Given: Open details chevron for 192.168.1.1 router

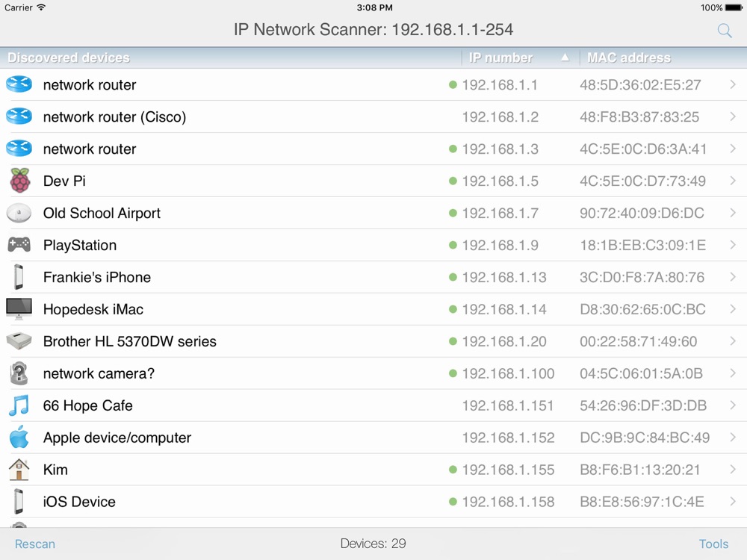Looking at the screenshot, I should (733, 84).
